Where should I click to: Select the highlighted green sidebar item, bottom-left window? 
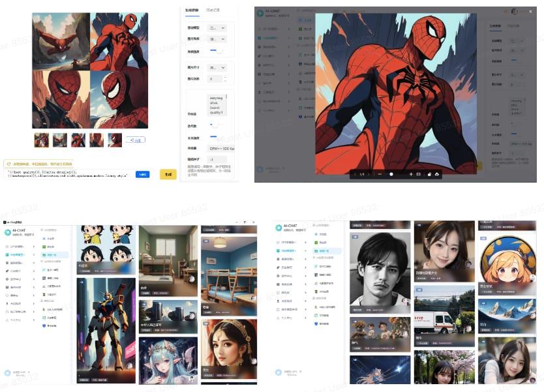tap(18, 254)
